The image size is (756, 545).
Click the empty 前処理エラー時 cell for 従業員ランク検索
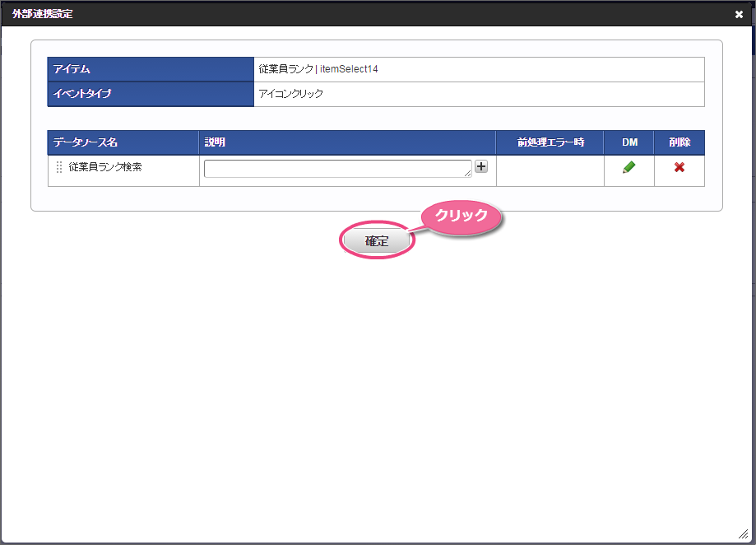[550, 170]
